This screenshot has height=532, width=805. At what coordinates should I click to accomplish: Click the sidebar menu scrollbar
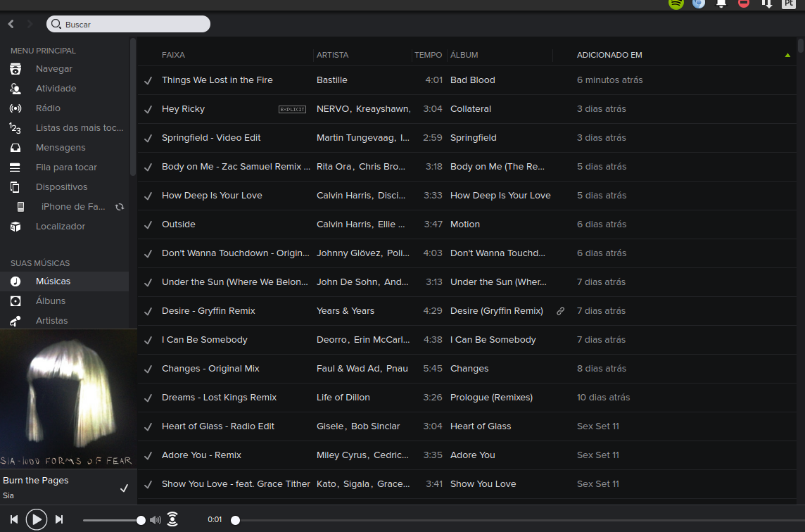click(x=133, y=107)
